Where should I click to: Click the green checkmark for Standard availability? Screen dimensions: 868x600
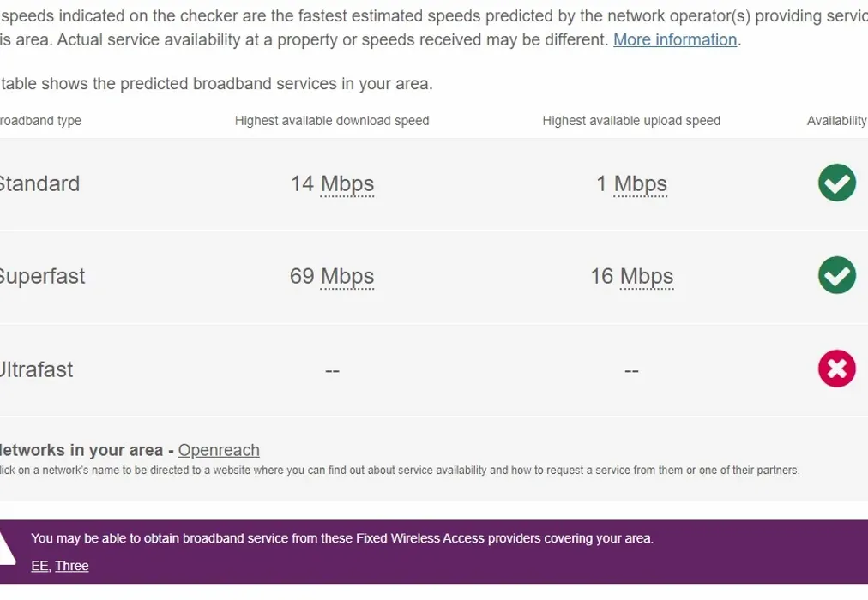pyautogui.click(x=836, y=183)
